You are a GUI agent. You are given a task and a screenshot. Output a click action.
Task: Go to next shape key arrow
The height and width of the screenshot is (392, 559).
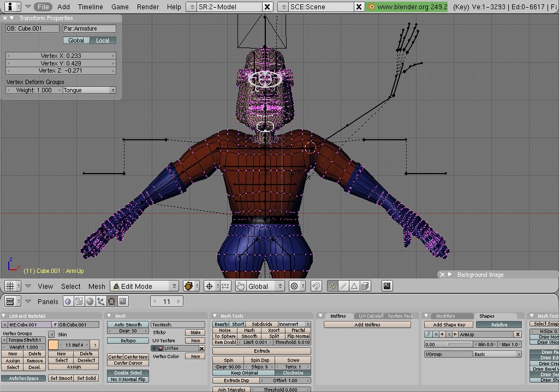pos(455,334)
